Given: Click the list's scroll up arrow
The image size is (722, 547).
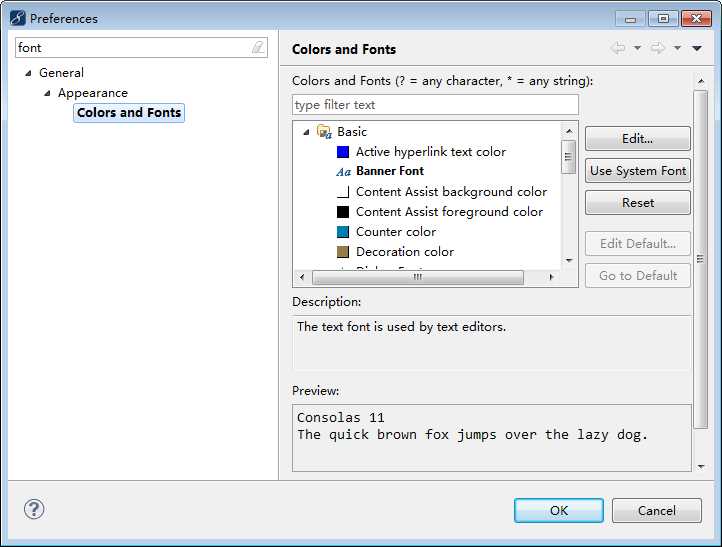Looking at the screenshot, I should point(569,131).
